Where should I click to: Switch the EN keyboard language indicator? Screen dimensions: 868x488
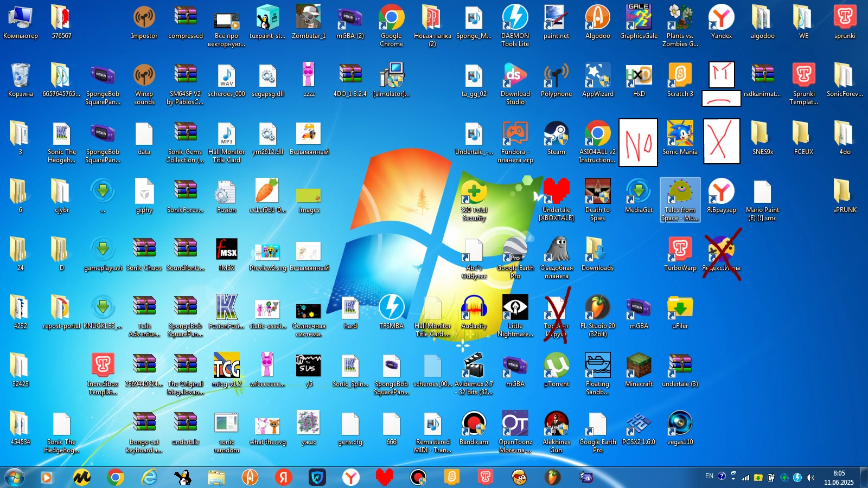[x=709, y=476]
